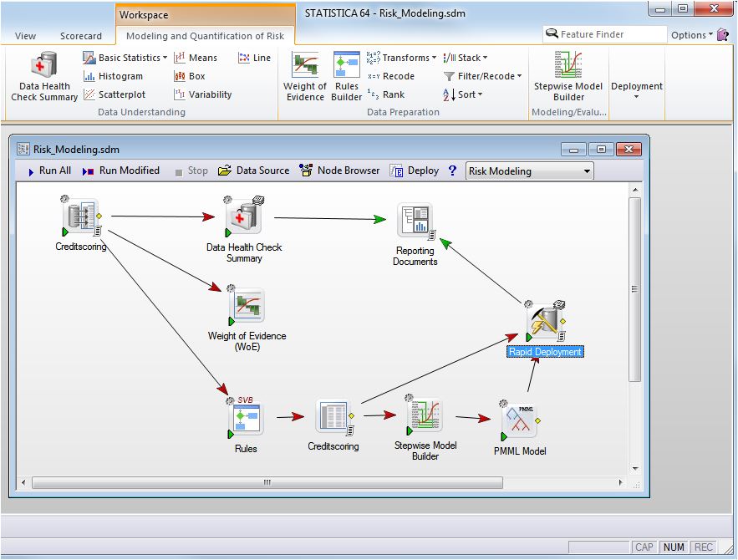Expand the Transforms dropdown
This screenshot has height=560, width=738.
(401, 58)
